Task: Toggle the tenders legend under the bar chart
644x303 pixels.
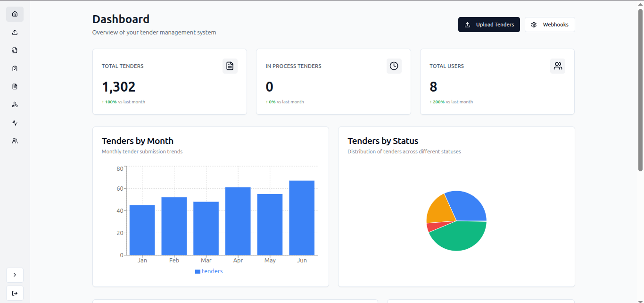Action: tap(209, 271)
